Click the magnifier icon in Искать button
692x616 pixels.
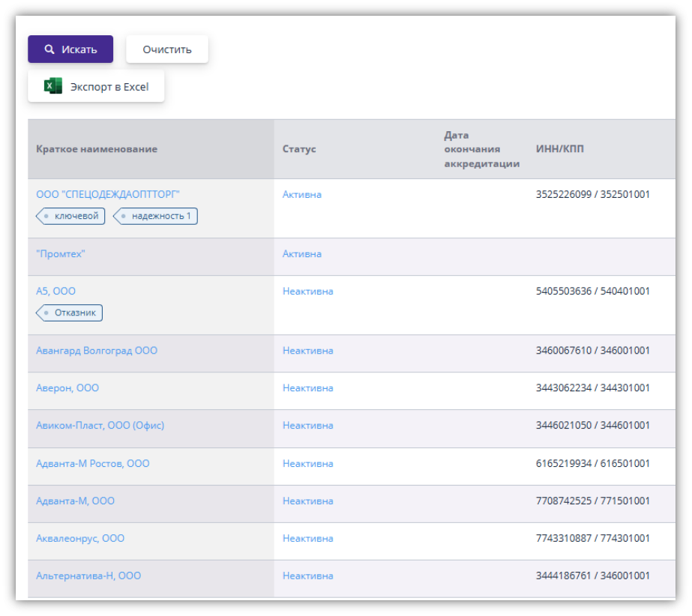[x=49, y=49]
